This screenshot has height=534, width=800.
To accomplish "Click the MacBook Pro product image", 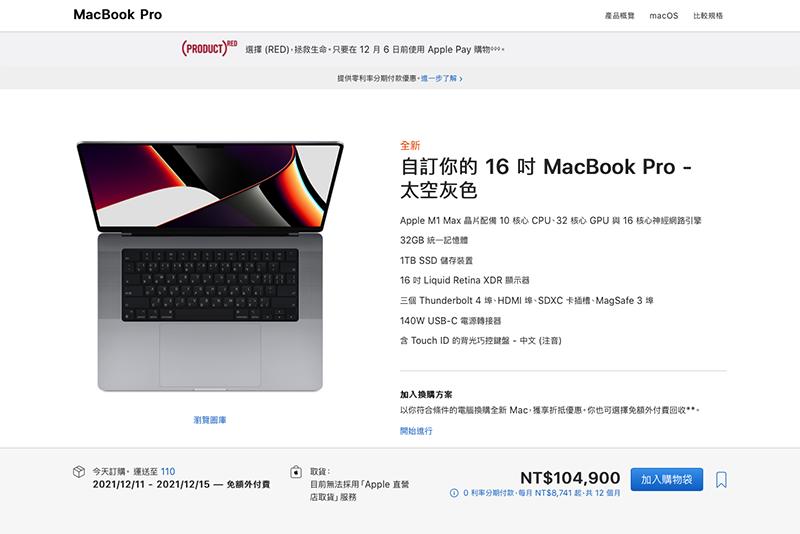I will [210, 267].
